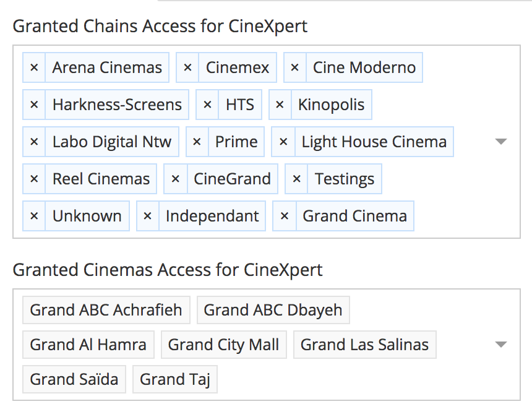Remove the Independant chain tag
Viewport: 532px width, 417px height.
click(x=147, y=216)
